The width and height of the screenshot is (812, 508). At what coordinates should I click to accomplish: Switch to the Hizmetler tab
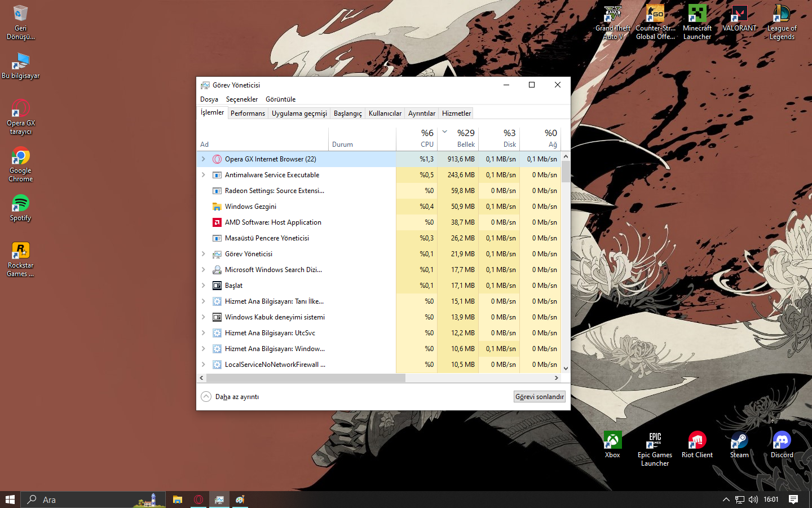(x=456, y=113)
